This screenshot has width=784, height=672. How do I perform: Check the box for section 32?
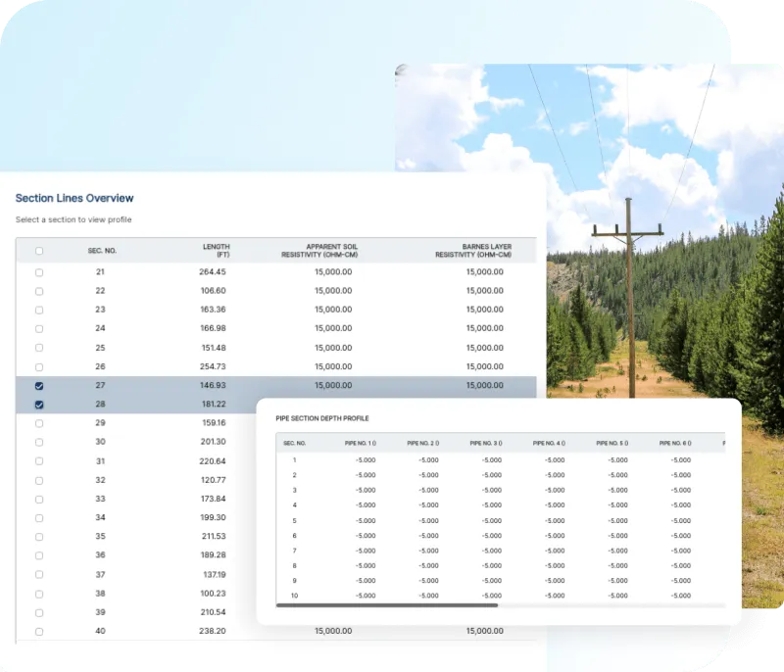(39, 481)
